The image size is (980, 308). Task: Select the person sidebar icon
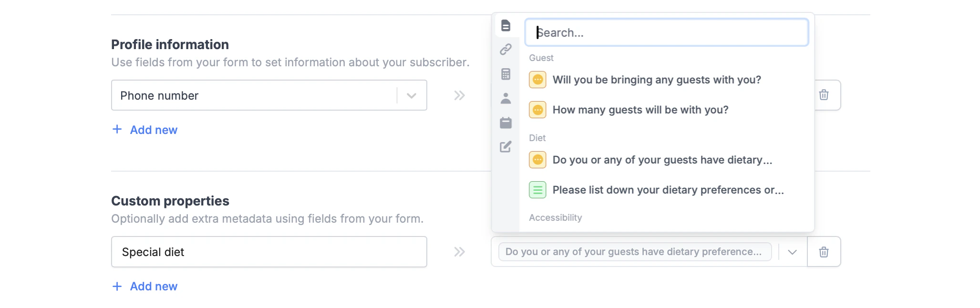tap(505, 98)
